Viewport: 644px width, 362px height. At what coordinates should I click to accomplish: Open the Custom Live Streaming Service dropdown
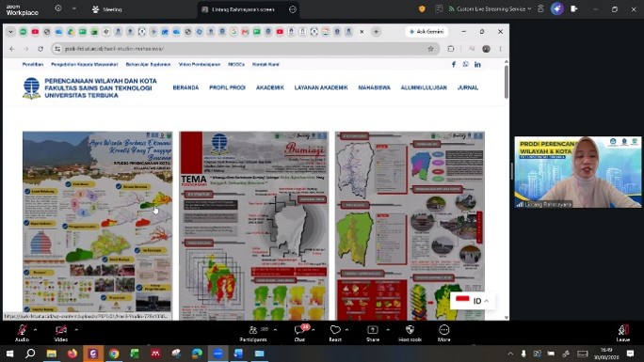(x=490, y=9)
